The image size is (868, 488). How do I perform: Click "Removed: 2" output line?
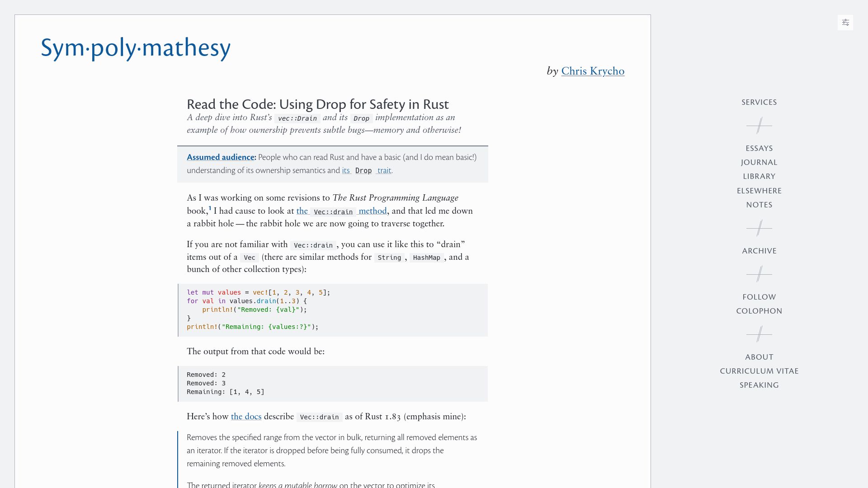pyautogui.click(x=206, y=375)
